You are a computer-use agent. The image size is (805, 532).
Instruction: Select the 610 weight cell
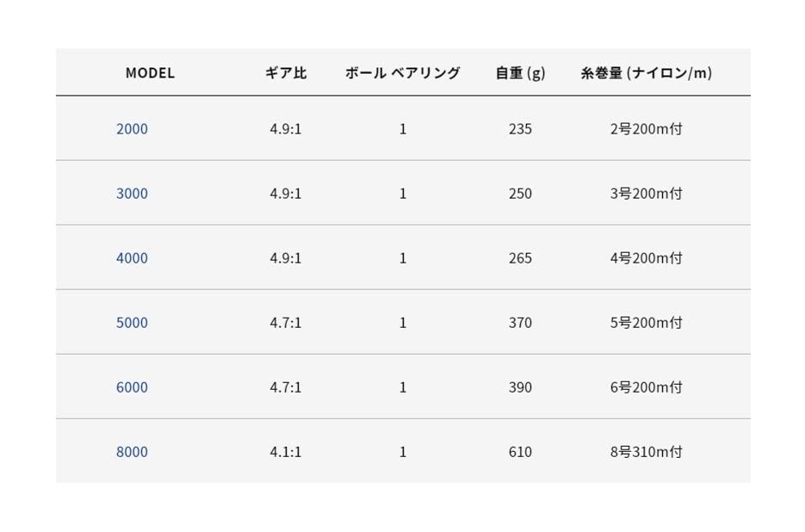pyautogui.click(x=520, y=452)
